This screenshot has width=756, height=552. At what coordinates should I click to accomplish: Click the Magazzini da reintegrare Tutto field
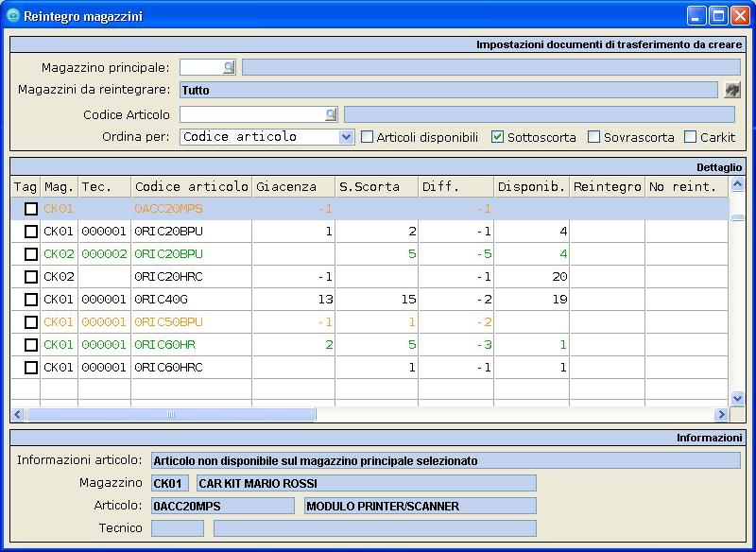click(x=449, y=90)
